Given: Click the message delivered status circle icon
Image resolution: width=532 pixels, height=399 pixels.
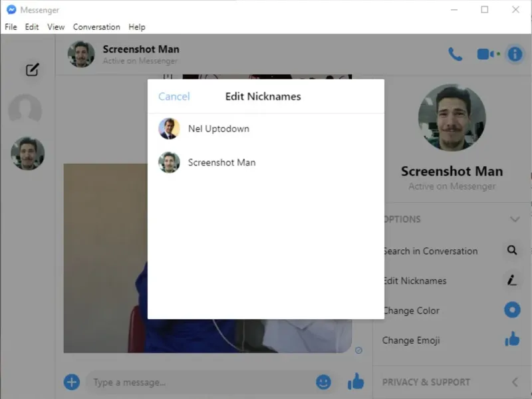Looking at the screenshot, I should tap(358, 350).
